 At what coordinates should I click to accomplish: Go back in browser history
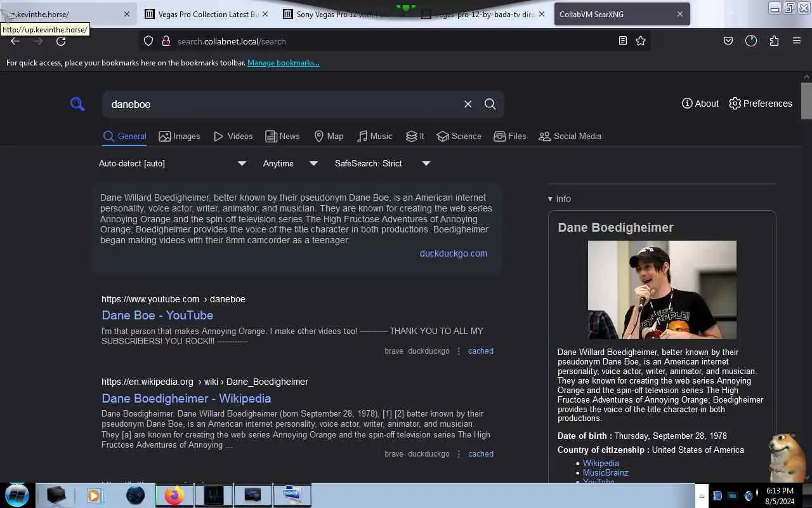(15, 41)
